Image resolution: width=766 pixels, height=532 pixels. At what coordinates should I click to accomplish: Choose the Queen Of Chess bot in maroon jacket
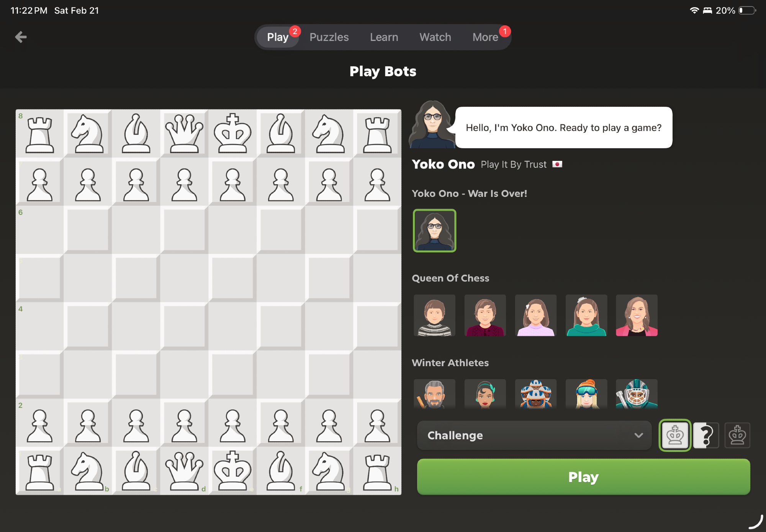click(x=485, y=315)
